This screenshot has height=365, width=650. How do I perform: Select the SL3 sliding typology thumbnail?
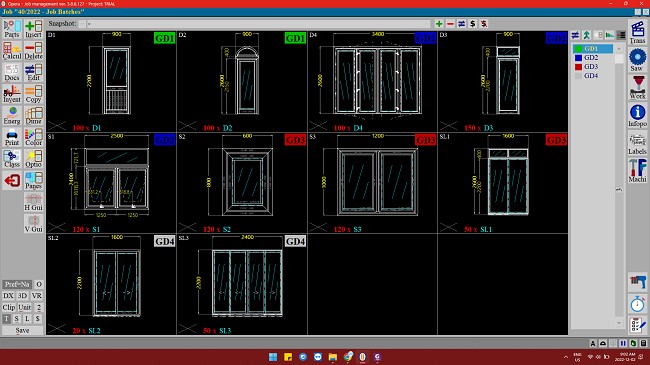[x=242, y=284]
